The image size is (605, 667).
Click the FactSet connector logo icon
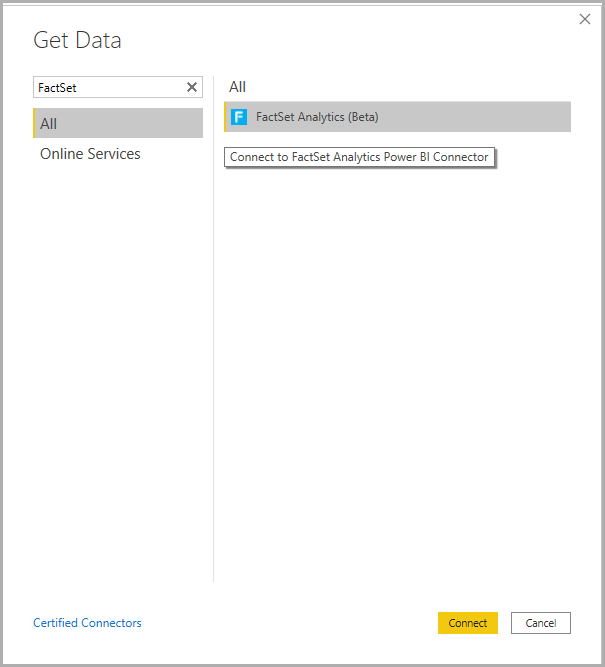coord(239,117)
